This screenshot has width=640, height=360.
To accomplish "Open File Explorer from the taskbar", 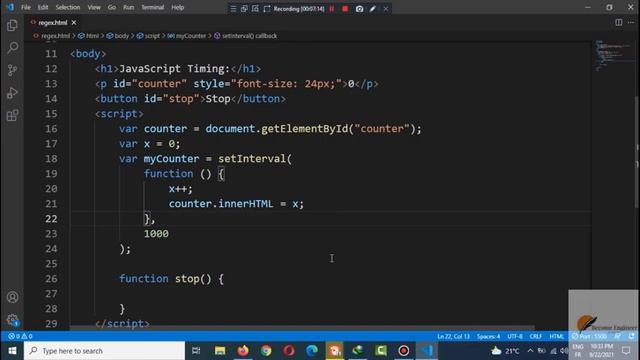I will (220, 351).
